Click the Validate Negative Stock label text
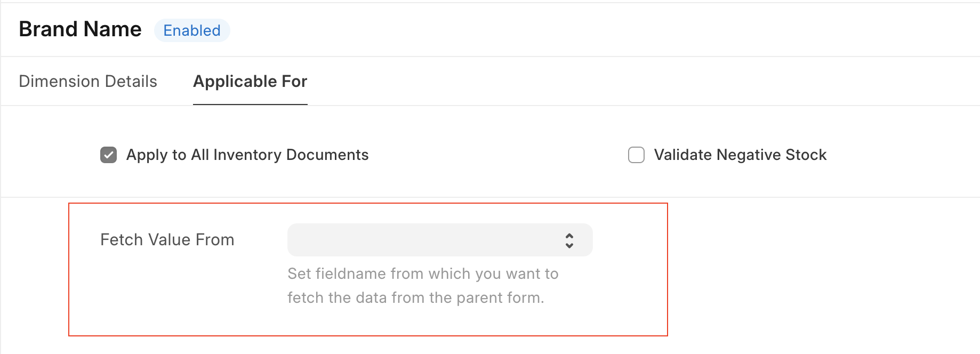980x354 pixels. click(740, 155)
